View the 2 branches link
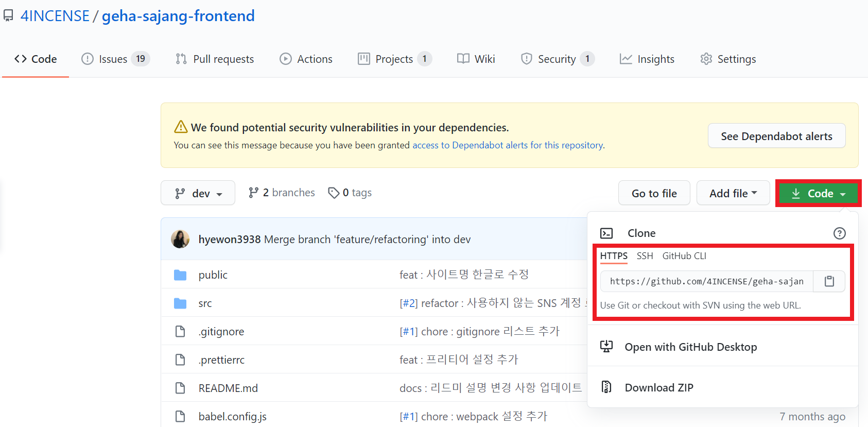This screenshot has width=868, height=427. coord(282,193)
